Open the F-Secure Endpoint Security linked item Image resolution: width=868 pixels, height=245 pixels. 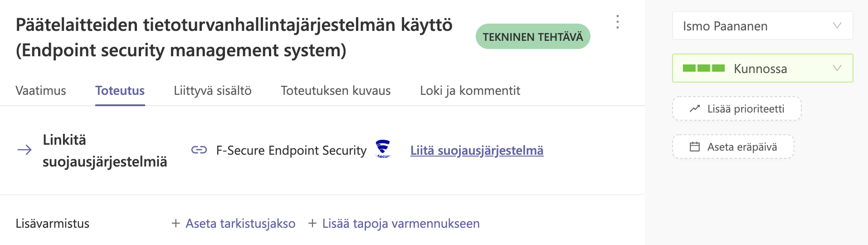[291, 150]
